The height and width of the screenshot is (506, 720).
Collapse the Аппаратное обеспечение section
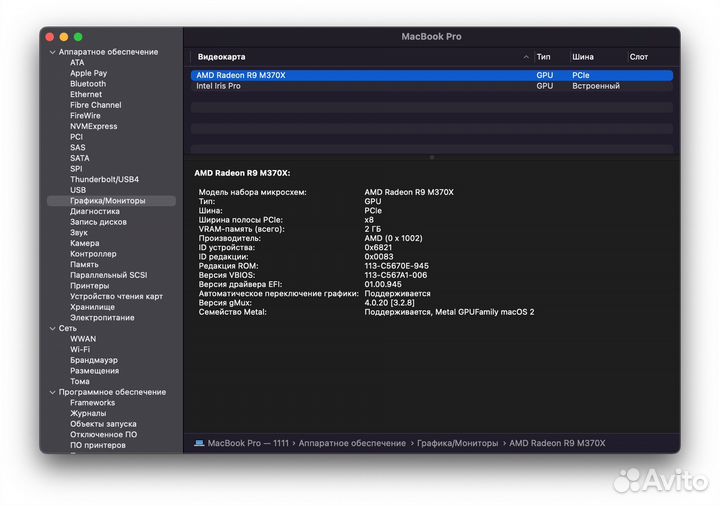(x=52, y=52)
